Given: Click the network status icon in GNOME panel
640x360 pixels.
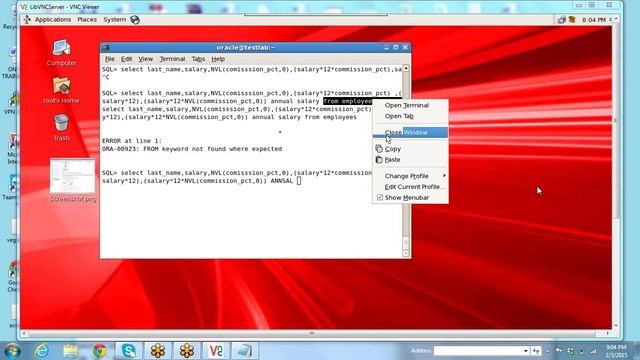Looking at the screenshot, I should point(562,20).
